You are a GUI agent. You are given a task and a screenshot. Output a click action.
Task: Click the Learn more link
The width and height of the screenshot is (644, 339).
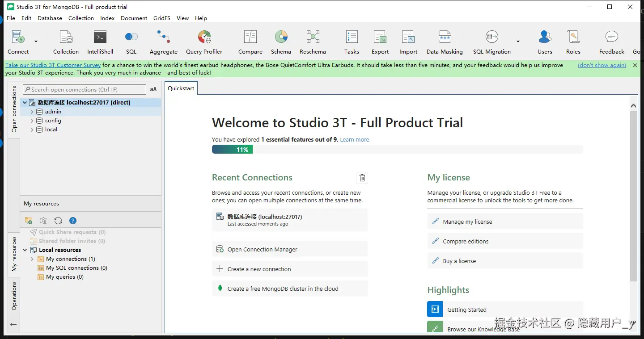click(355, 140)
